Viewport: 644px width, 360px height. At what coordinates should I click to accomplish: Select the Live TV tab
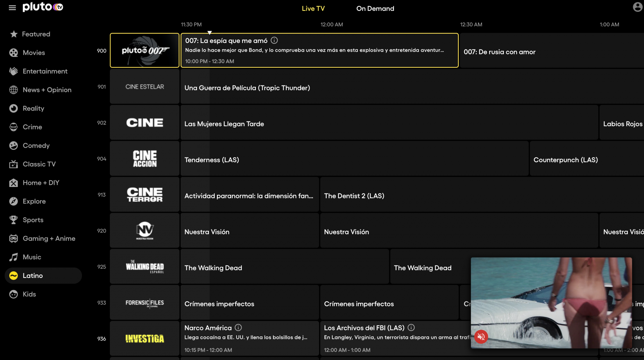click(x=313, y=9)
